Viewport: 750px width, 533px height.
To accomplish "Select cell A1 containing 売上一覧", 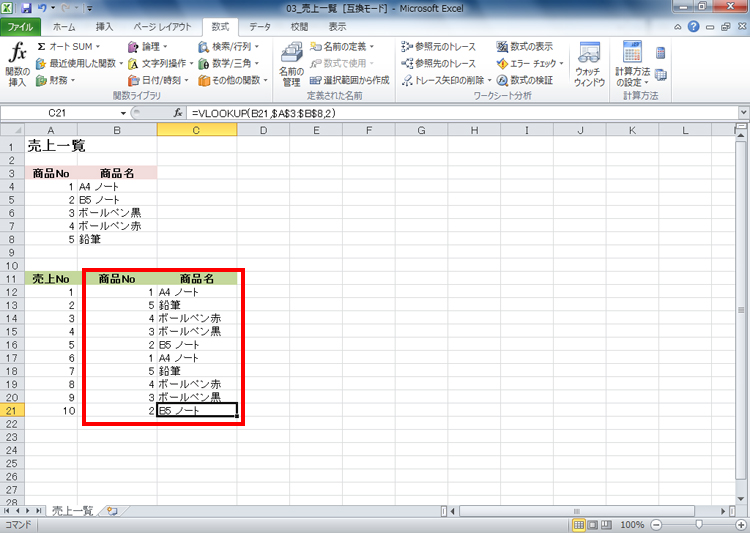I will (51, 145).
